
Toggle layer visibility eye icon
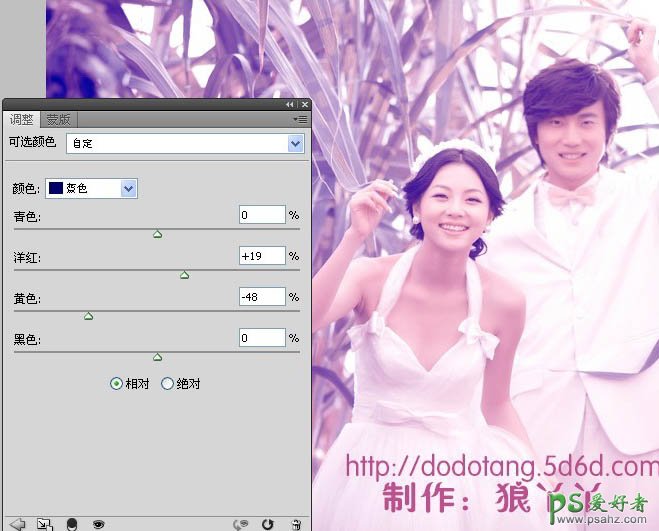[x=98, y=523]
